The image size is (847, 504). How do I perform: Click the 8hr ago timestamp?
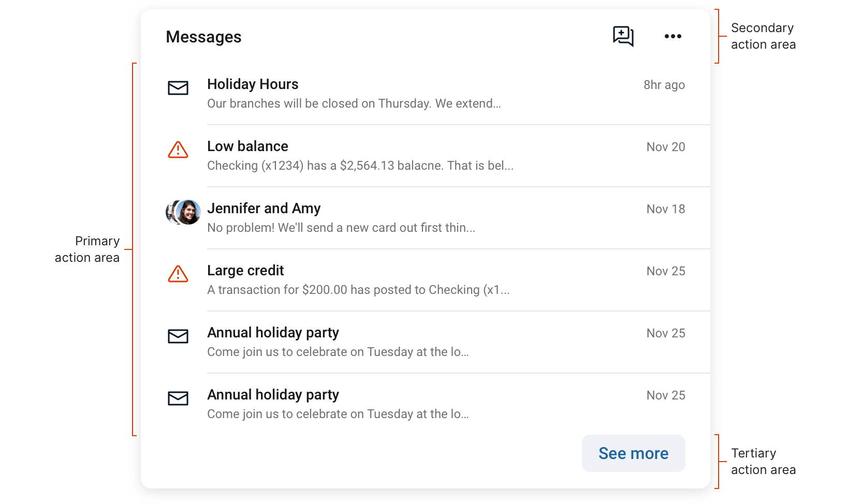(x=664, y=85)
